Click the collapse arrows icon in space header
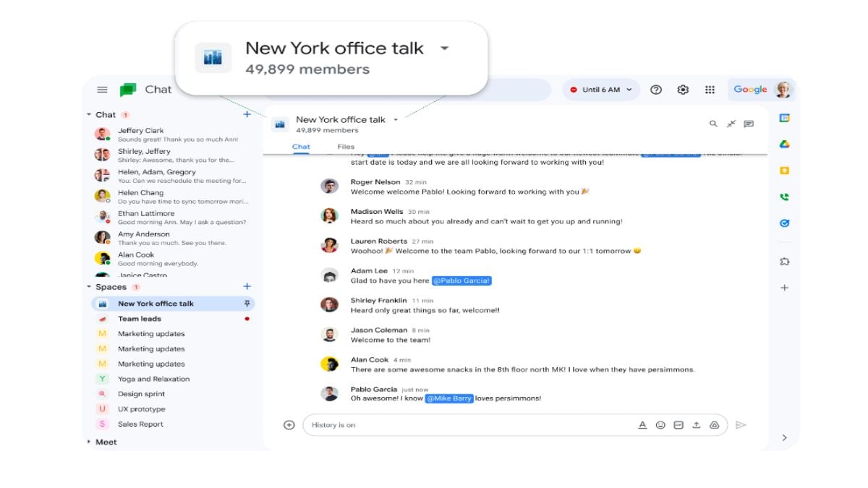 (x=731, y=124)
